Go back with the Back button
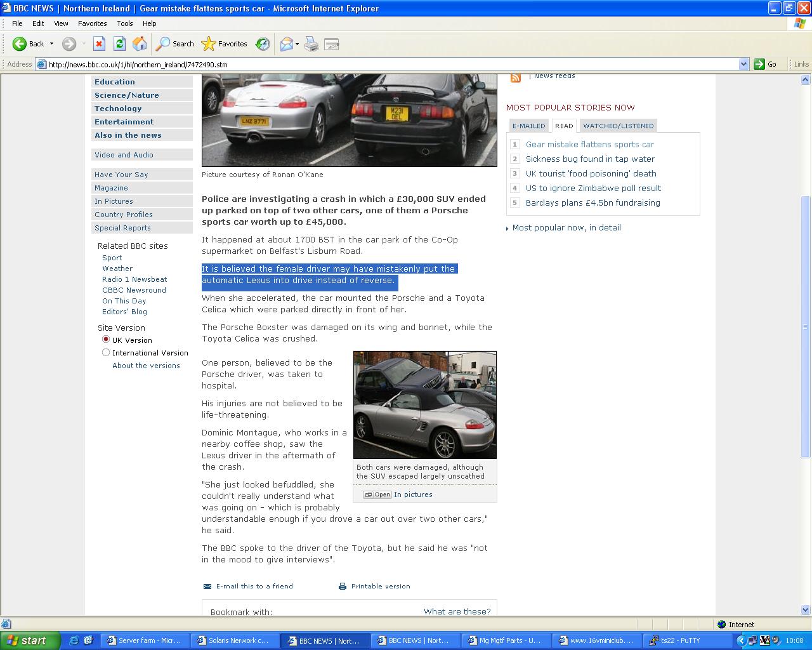Screen dimensions: 812x650 [28, 44]
